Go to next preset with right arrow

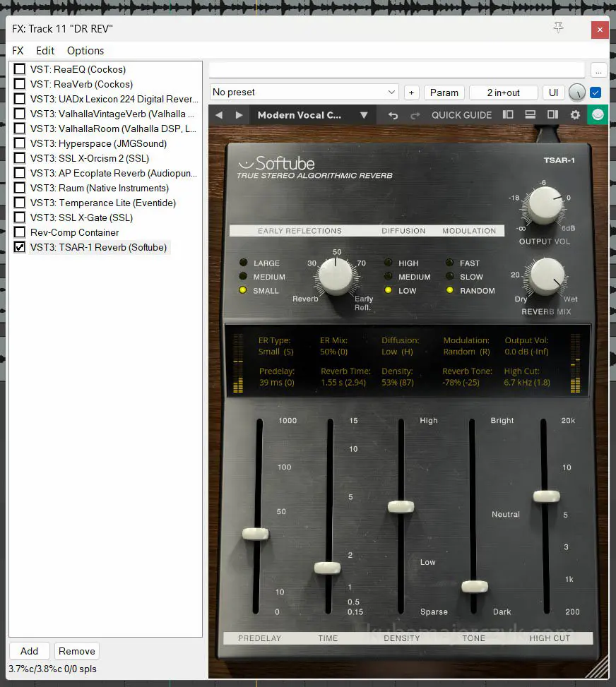[x=239, y=115]
